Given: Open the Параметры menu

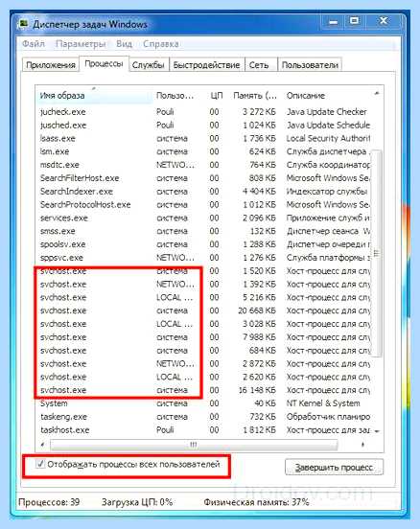Looking at the screenshot, I should pyautogui.click(x=81, y=44).
